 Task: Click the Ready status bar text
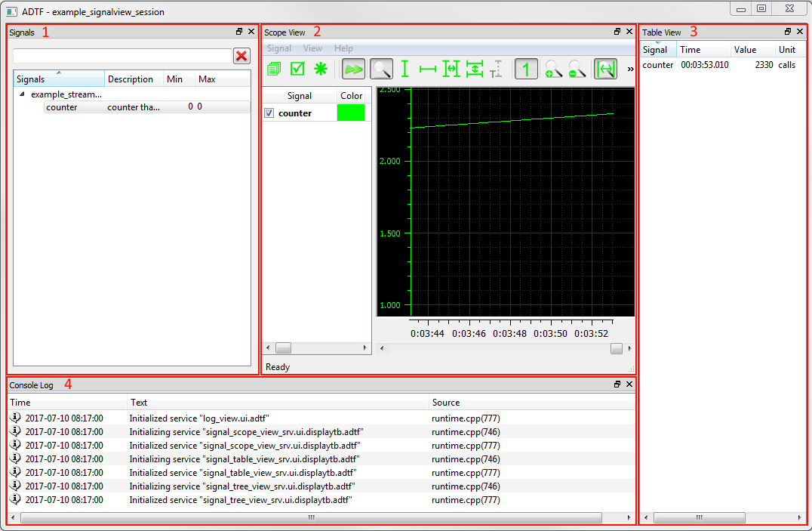[x=278, y=367]
